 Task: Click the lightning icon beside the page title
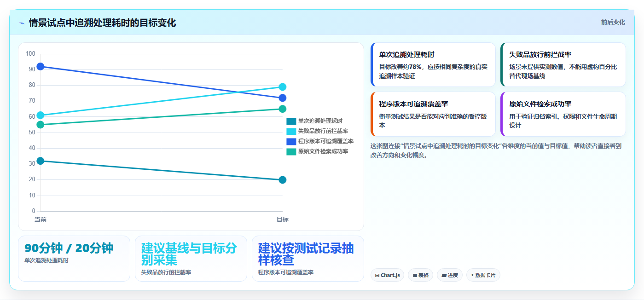click(x=22, y=23)
